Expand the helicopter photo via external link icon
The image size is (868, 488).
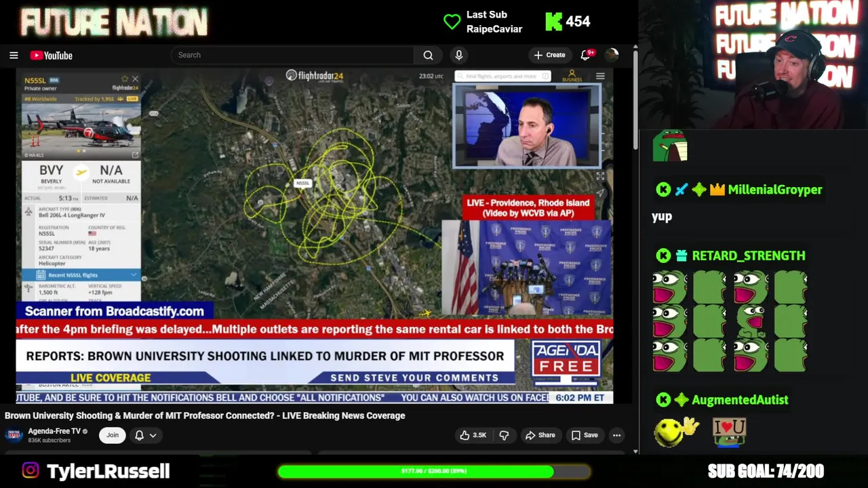tap(134, 155)
